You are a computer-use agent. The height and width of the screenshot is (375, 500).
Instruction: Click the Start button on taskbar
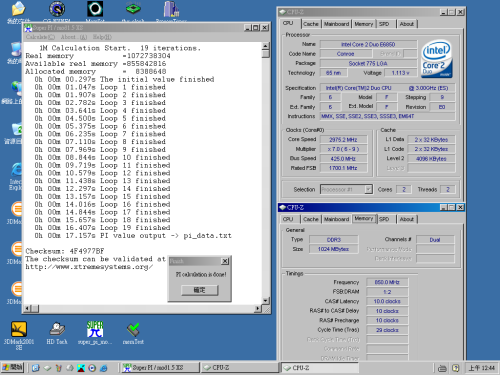pos(12,368)
